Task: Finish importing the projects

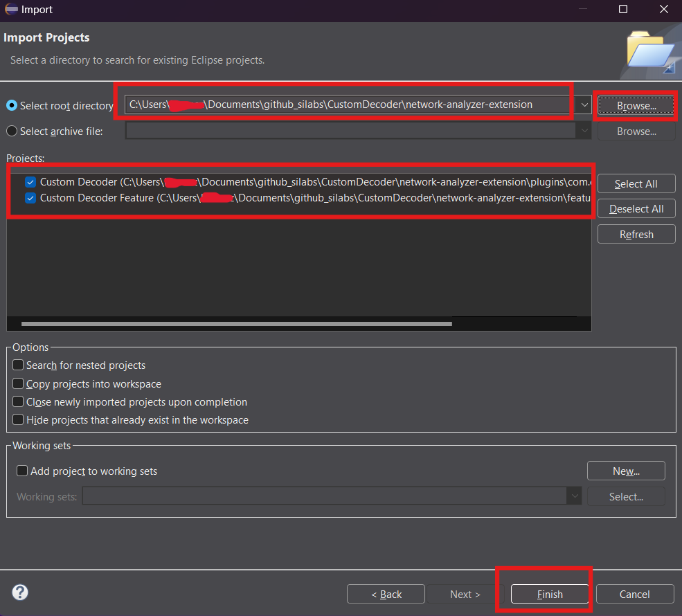Action: pos(550,594)
